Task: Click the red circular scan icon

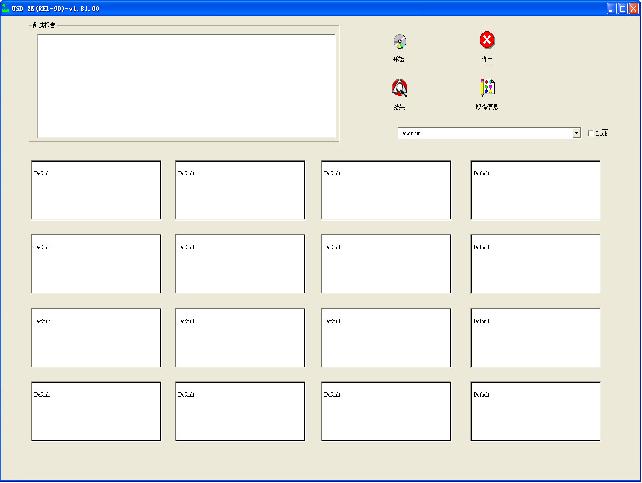Action: point(399,88)
